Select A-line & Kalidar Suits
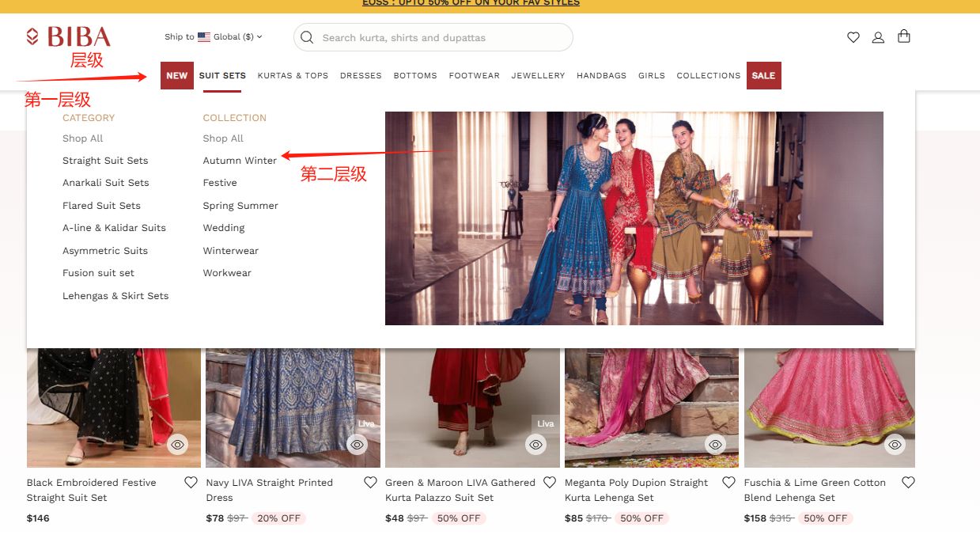This screenshot has width=980, height=550. pyautogui.click(x=114, y=228)
